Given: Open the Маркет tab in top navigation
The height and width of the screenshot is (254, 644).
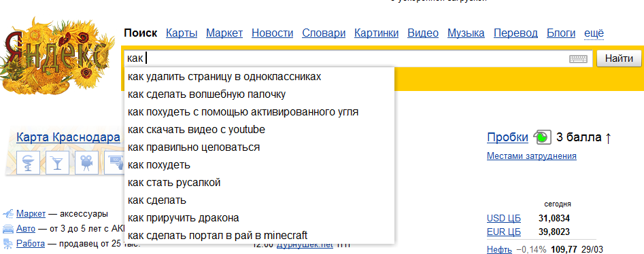Looking at the screenshot, I should [x=224, y=33].
